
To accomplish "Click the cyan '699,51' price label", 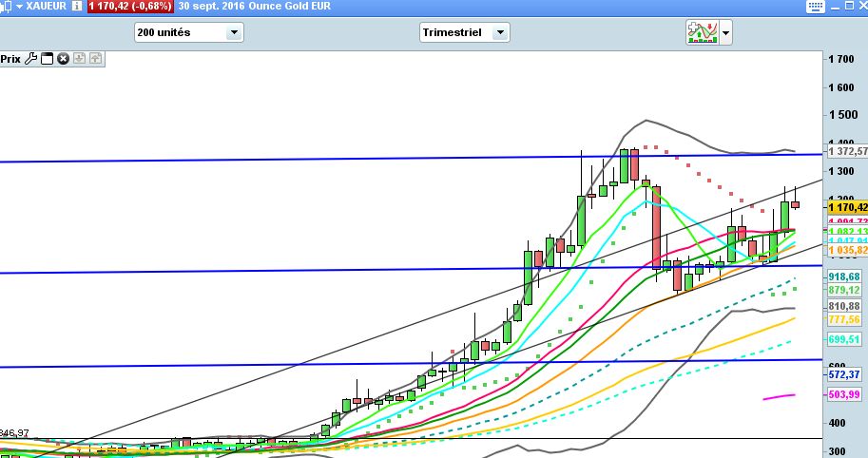I will pyautogui.click(x=845, y=339).
